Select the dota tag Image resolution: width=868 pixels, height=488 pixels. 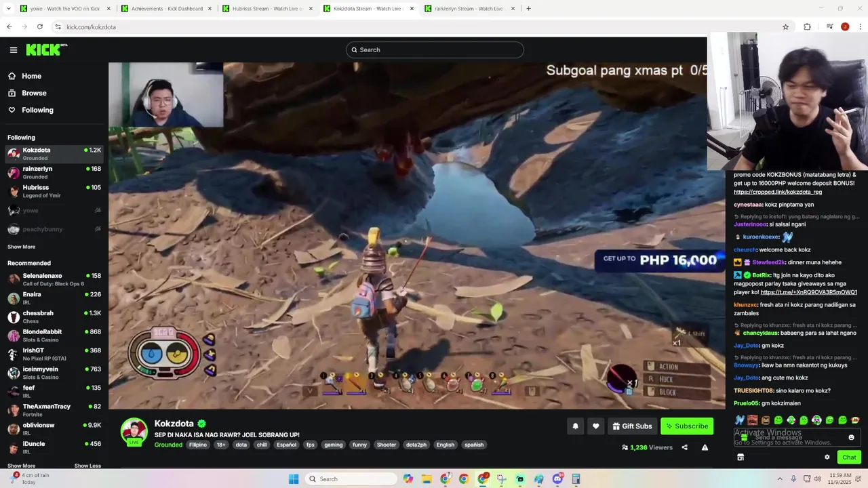(241, 445)
